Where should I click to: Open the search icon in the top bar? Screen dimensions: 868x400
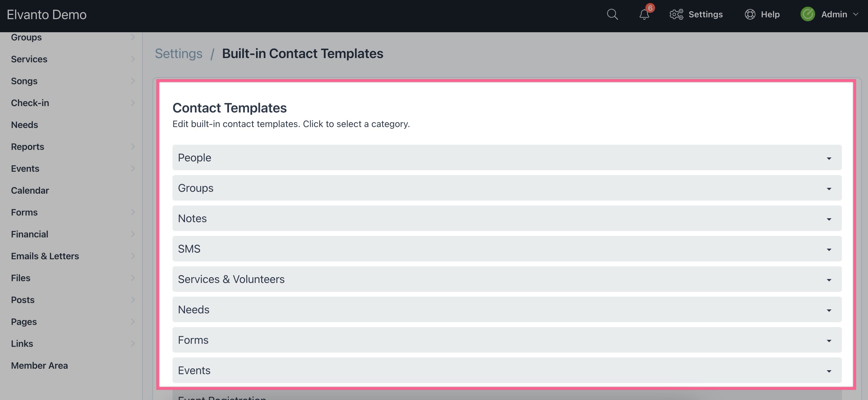(x=613, y=15)
